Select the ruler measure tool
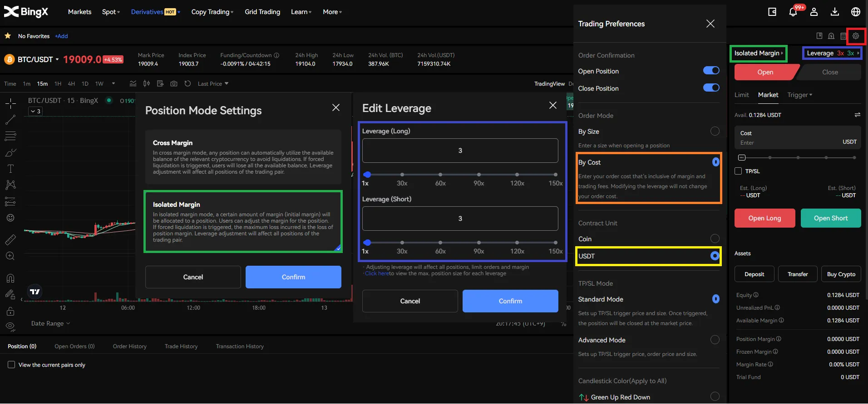The height and width of the screenshot is (404, 868). click(10, 239)
